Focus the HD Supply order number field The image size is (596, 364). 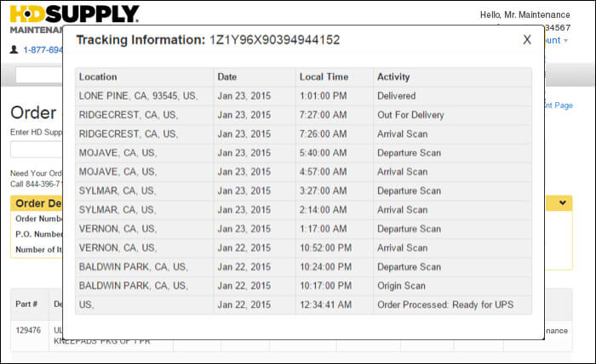(37, 149)
